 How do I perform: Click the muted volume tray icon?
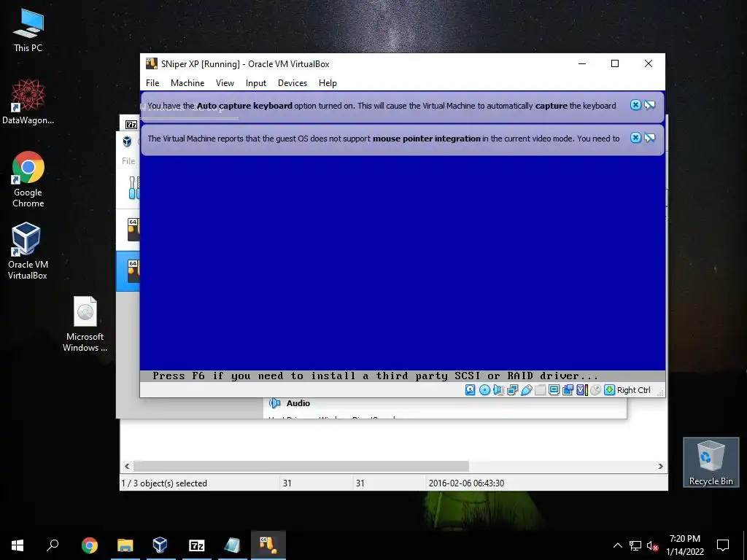pyautogui.click(x=653, y=545)
